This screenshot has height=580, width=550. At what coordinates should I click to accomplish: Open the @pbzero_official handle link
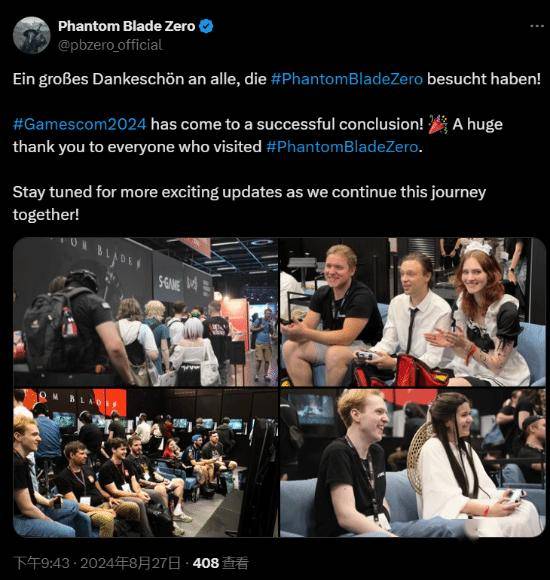[x=110, y=45]
